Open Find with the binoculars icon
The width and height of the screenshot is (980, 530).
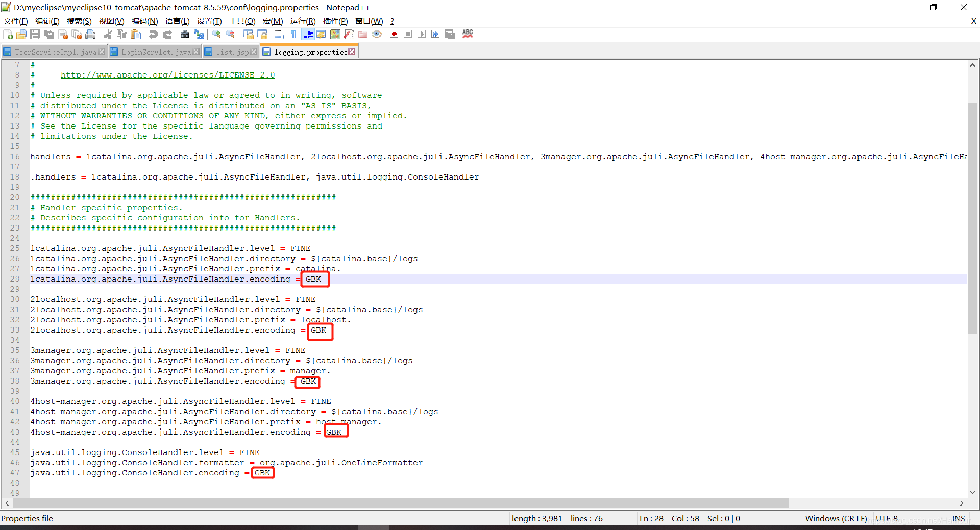(x=185, y=34)
